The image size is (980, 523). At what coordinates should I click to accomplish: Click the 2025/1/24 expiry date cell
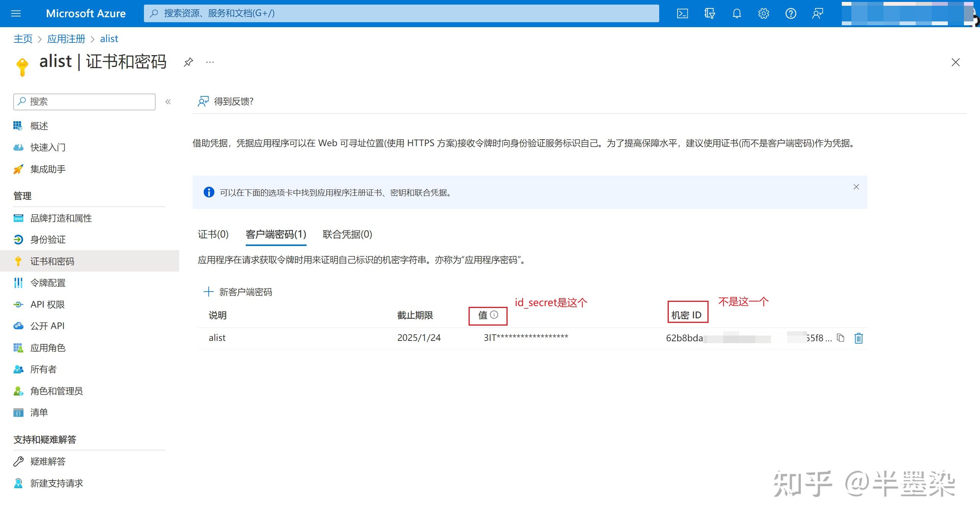click(x=419, y=338)
